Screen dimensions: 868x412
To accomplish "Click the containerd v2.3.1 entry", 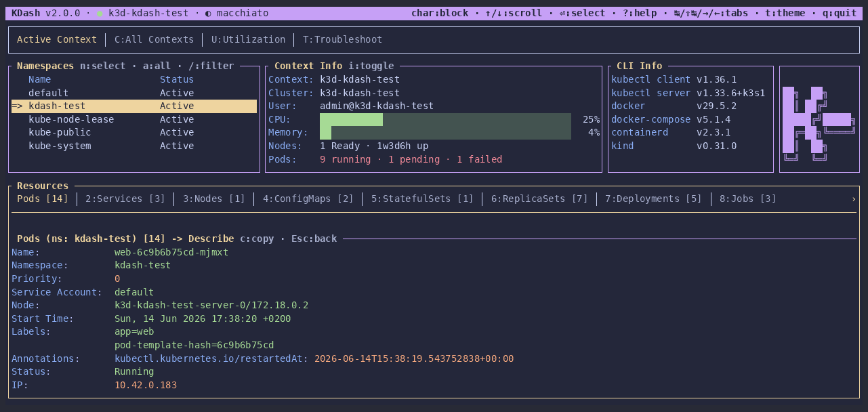I will pos(671,133).
